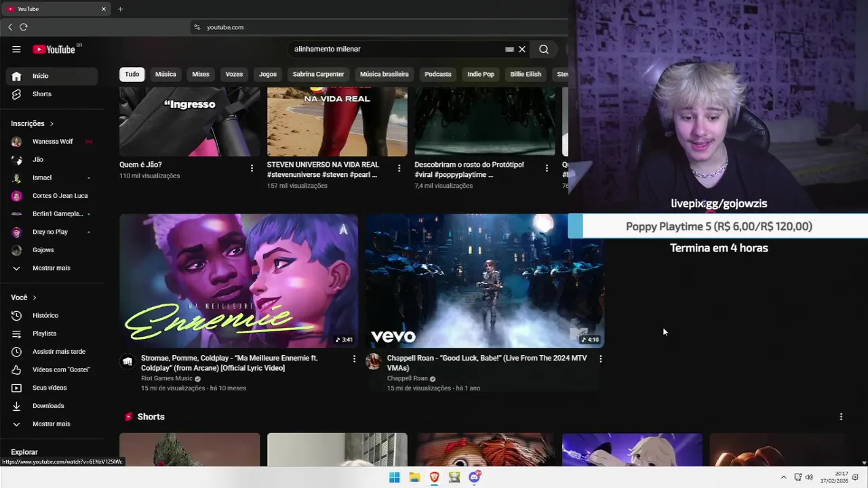Screen dimensions: 868x488
Task: Open options for Ma Meilleure Ennemie video
Action: point(354,359)
